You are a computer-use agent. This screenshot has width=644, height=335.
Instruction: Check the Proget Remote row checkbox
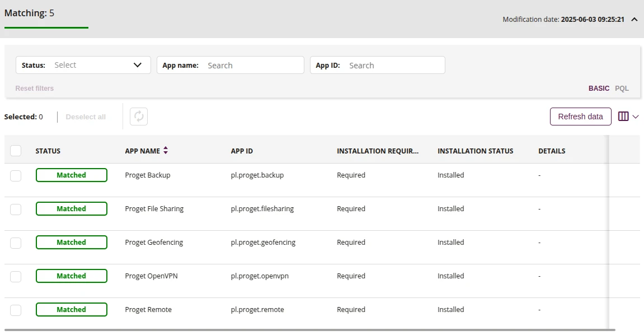[16, 310]
